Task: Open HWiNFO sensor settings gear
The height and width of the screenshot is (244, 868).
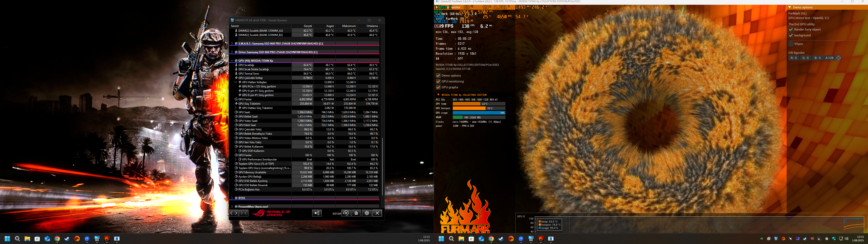Action: (x=367, y=213)
